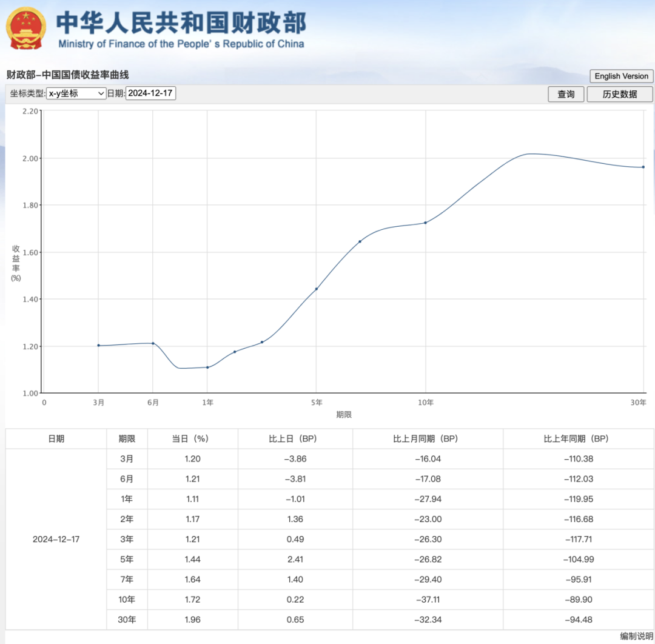655x644 pixels.
Task: Click the -3.81 daily change value
Action: point(295,478)
